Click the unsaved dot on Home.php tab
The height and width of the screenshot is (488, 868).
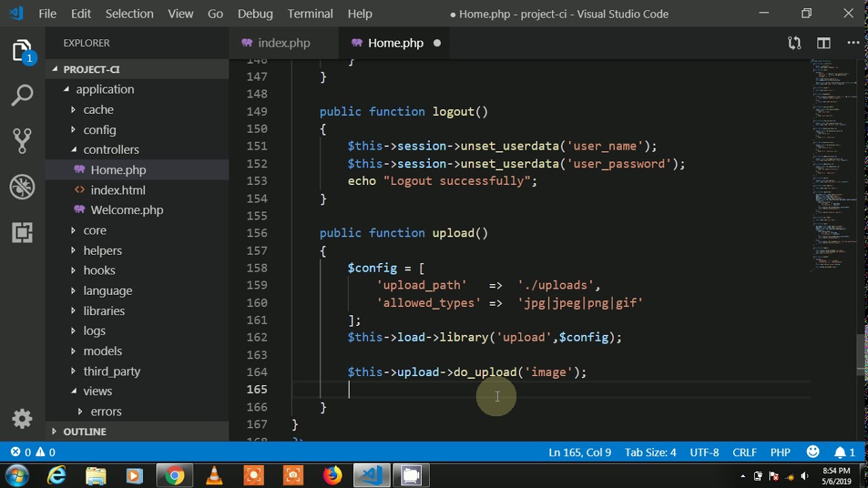[x=437, y=43]
